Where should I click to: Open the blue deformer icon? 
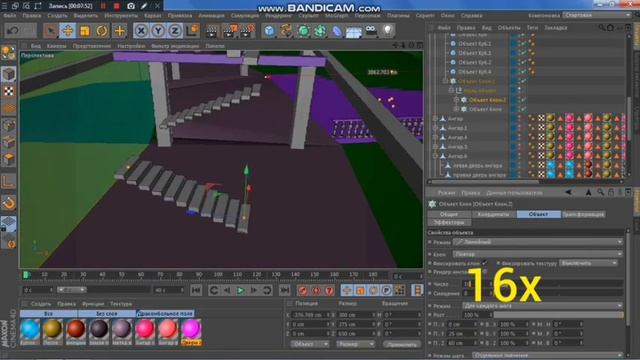[337, 31]
